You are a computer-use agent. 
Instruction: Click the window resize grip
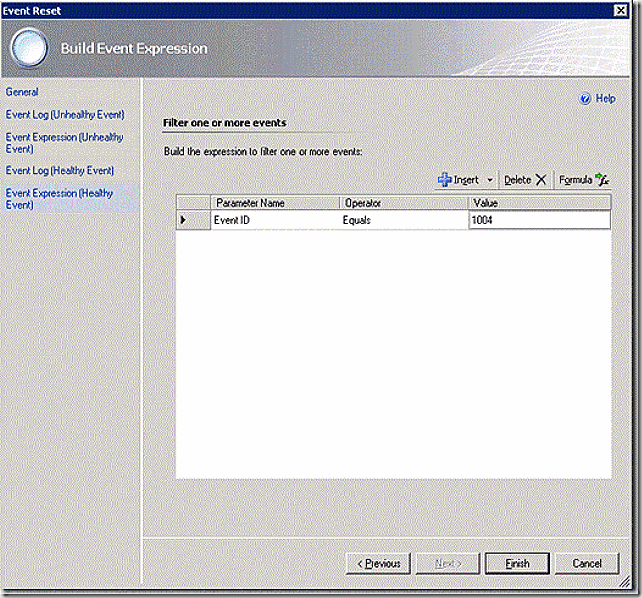point(625,582)
